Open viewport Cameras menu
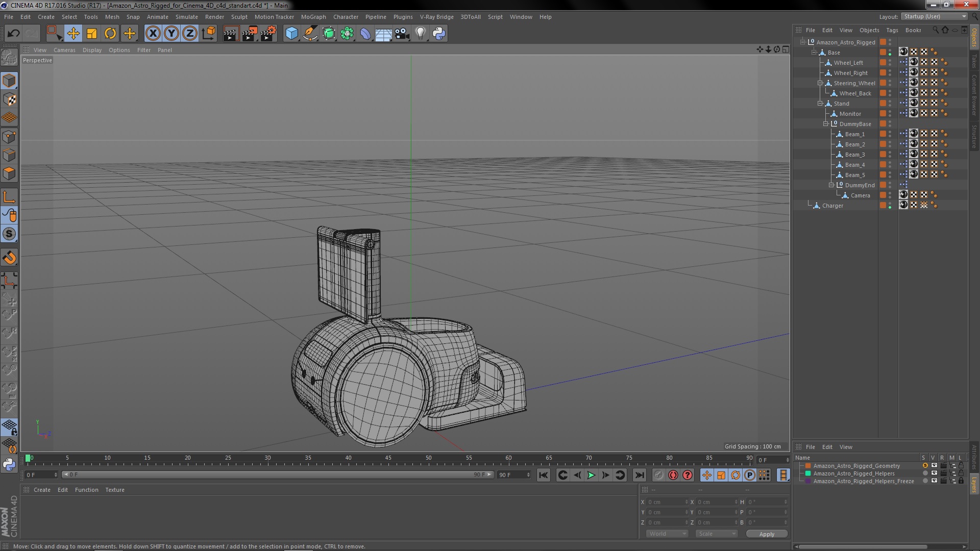980x551 pixels. pos(64,50)
